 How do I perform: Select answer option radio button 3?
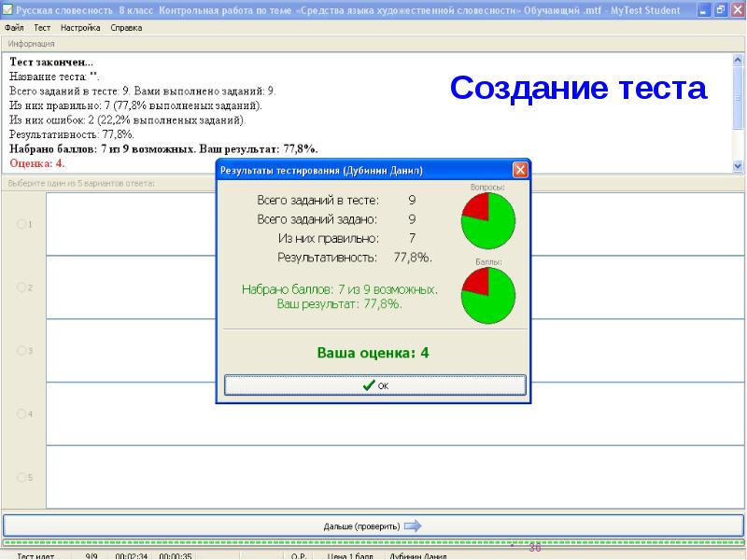click(x=21, y=351)
